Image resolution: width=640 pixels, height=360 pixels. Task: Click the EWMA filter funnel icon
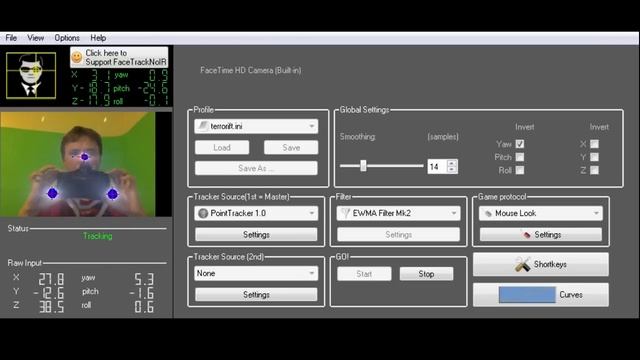pyautogui.click(x=345, y=213)
